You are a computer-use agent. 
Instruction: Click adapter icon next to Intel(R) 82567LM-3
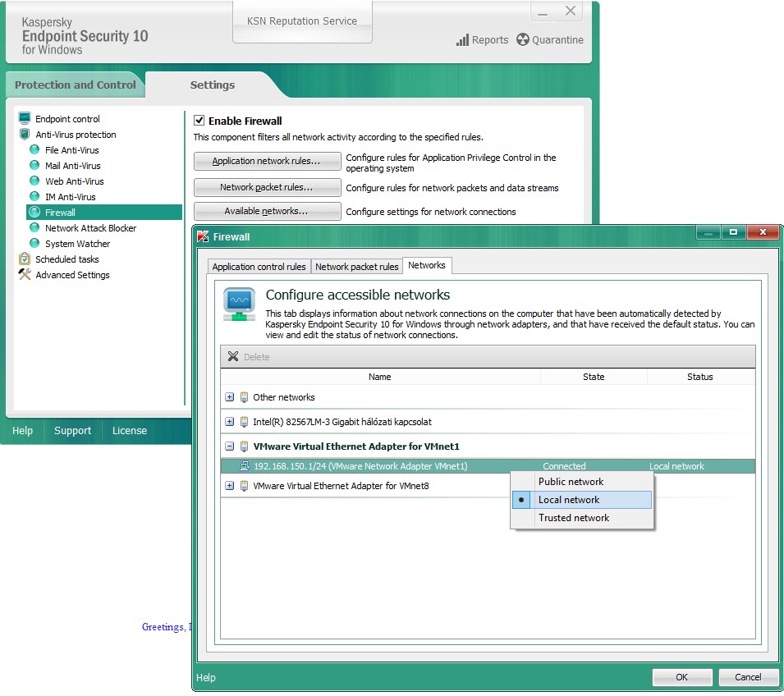[244, 422]
